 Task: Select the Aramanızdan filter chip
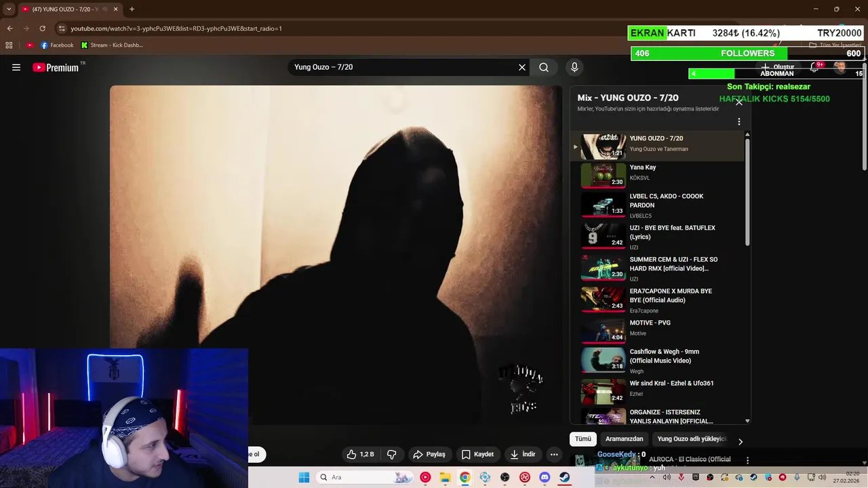point(624,439)
